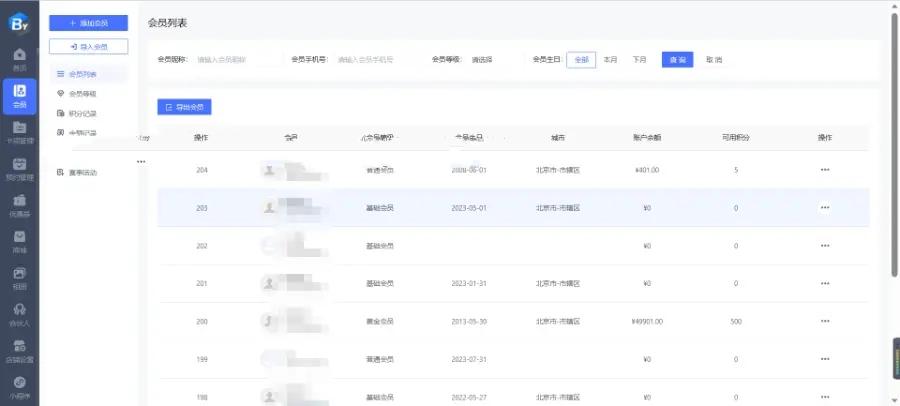Open 会员列表 in the member submenu
This screenshot has width=900, height=406.
coord(88,74)
